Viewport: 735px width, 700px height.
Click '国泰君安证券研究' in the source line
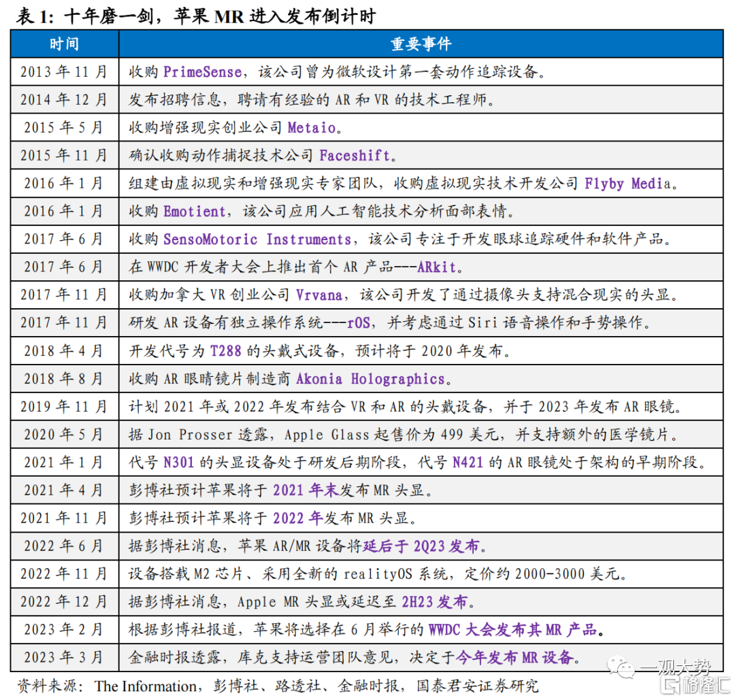[477, 686]
